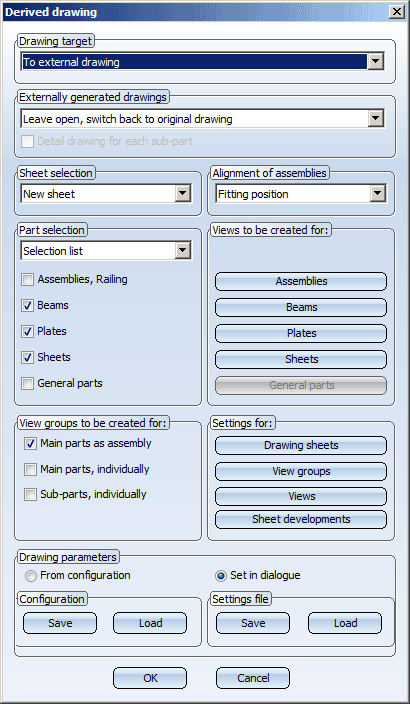Viewport: 410px width, 704px height.
Task: Click Save under Configuration
Action: click(x=60, y=623)
